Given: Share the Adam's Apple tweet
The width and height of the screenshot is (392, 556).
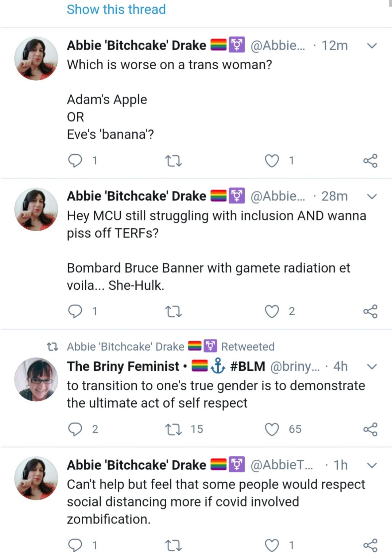Looking at the screenshot, I should pos(370,161).
